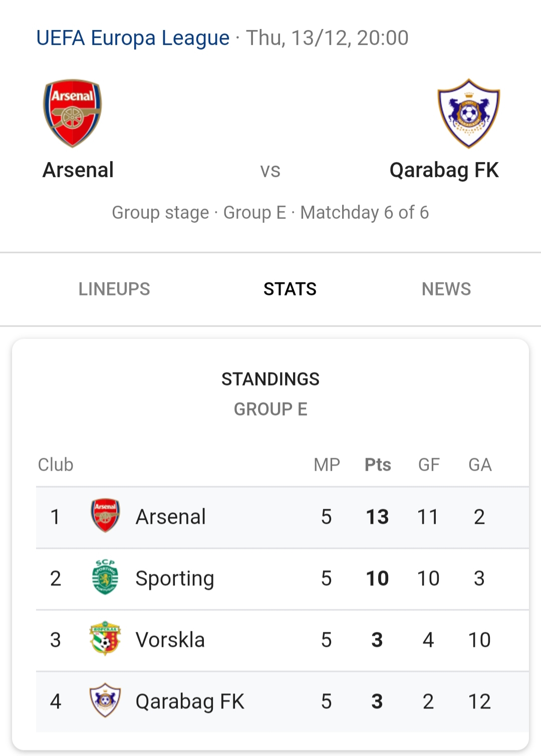Open Arsenal team name in match header
This screenshot has width=541, height=756.
pos(78,170)
